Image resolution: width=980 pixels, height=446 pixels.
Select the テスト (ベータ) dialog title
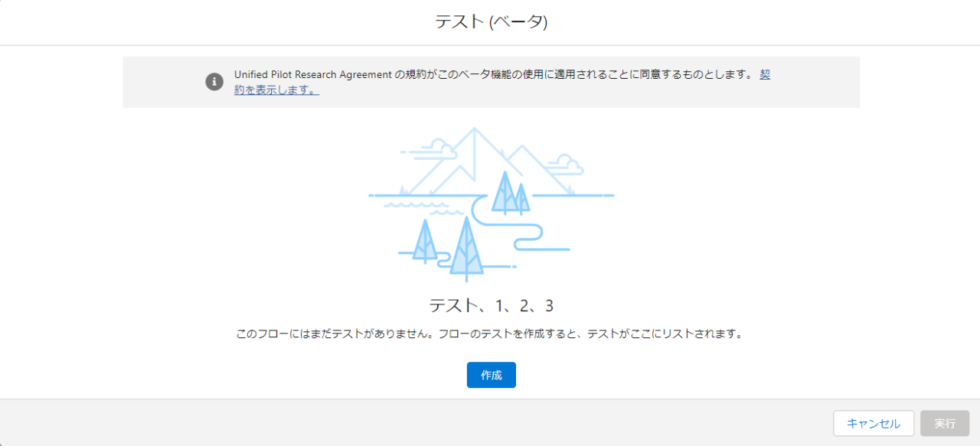491,21
